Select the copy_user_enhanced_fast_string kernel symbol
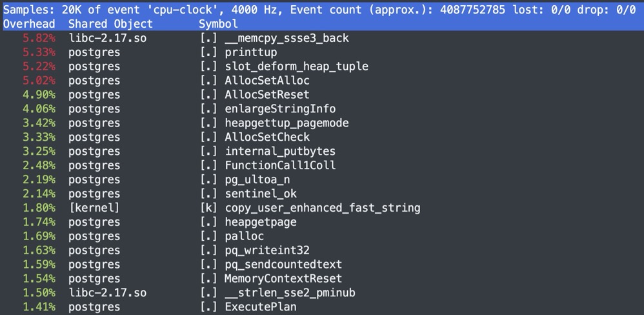This screenshot has width=644, height=315. pyautogui.click(x=322, y=208)
